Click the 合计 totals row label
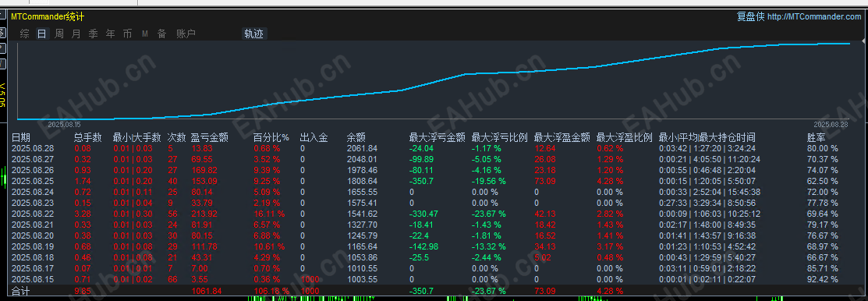The width and height of the screenshot is (868, 301). pos(20,291)
